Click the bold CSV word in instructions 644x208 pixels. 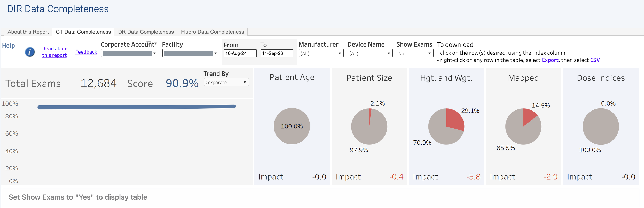click(x=595, y=60)
